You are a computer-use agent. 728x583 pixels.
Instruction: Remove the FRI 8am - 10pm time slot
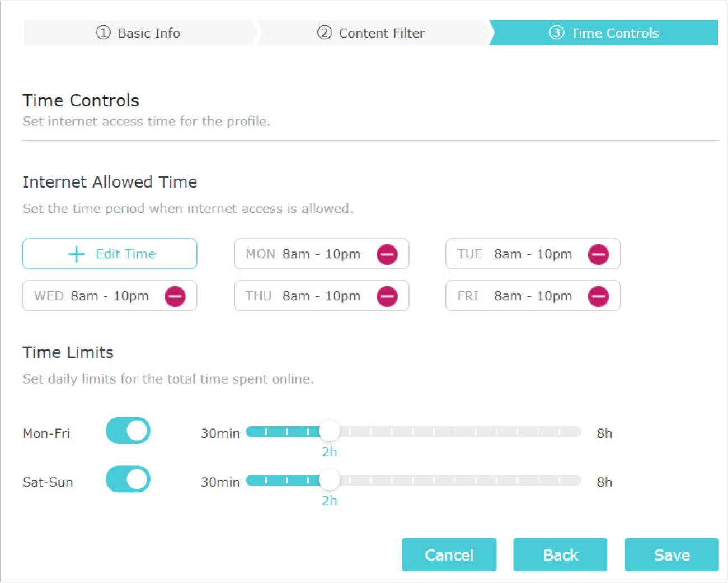598,296
